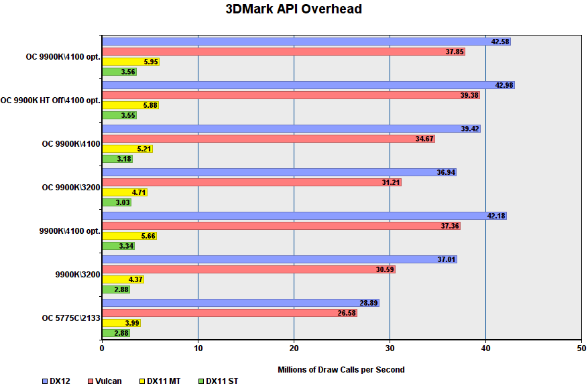This screenshot has height=392, width=588.
Task: Click the DX11 MT legend text
Action: point(164,381)
